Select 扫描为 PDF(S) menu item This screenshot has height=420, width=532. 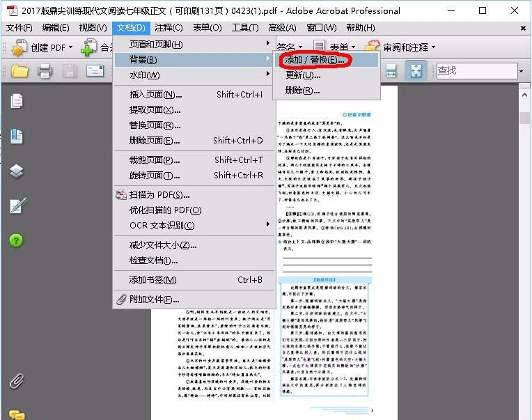coord(194,195)
